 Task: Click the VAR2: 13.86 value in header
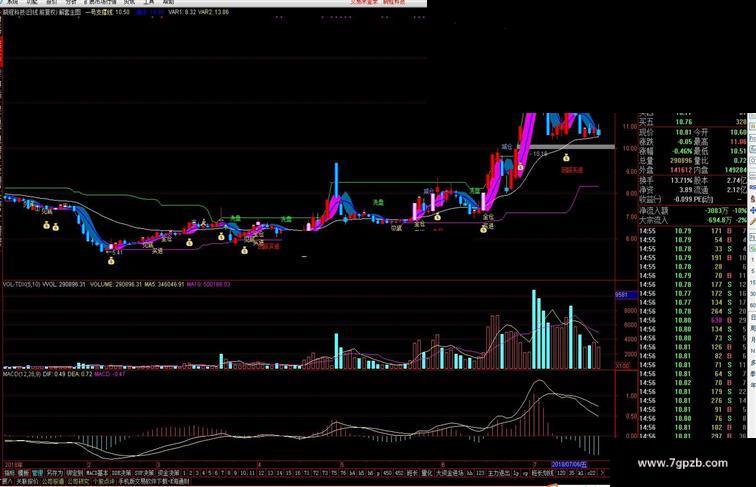tap(213, 12)
